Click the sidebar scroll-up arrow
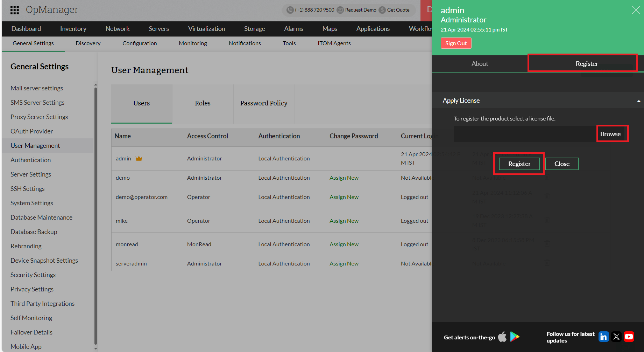Screen dimensions: 644x352 pos(95,85)
